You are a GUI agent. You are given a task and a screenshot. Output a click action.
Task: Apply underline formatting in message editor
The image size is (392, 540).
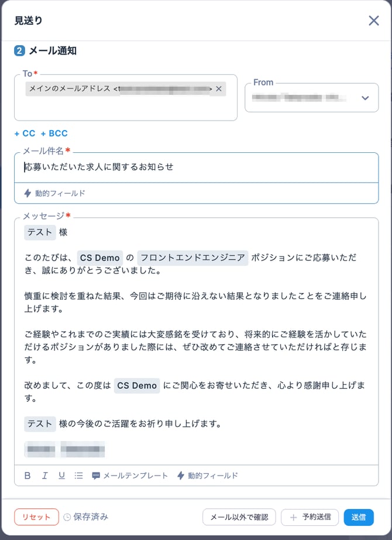click(x=61, y=476)
